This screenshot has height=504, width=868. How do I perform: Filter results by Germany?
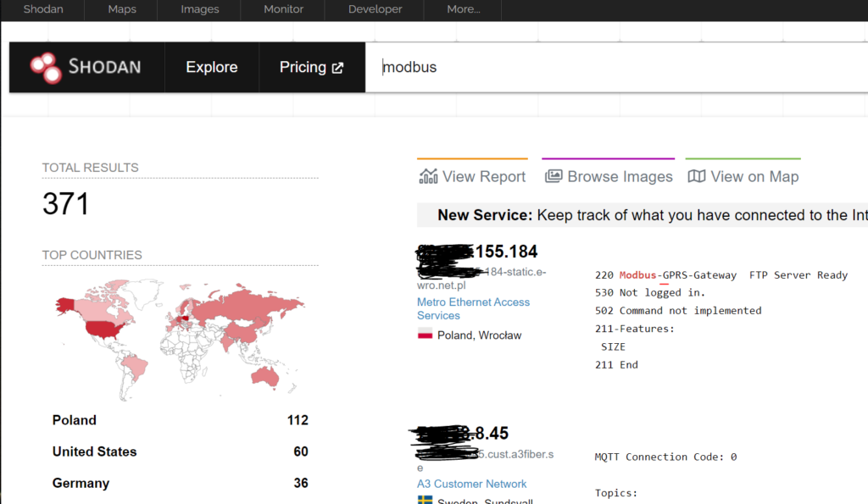point(81,483)
